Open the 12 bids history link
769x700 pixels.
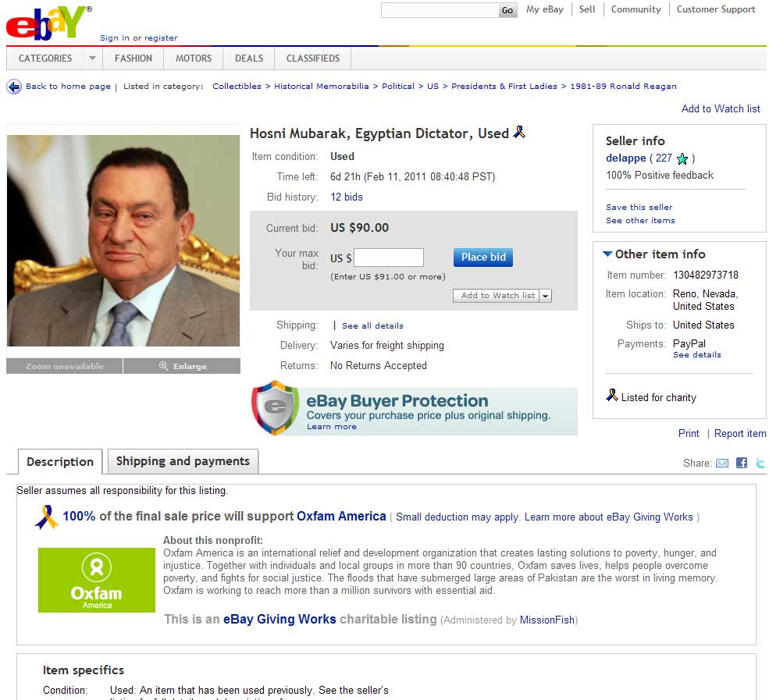(347, 197)
